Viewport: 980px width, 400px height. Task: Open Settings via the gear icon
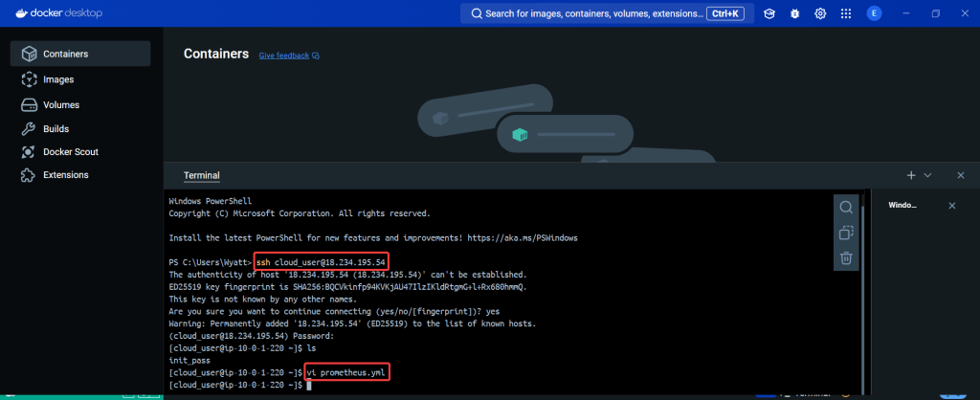coord(820,14)
